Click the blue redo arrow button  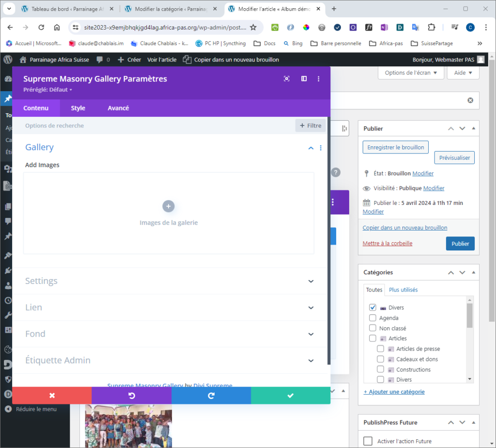pos(211,396)
